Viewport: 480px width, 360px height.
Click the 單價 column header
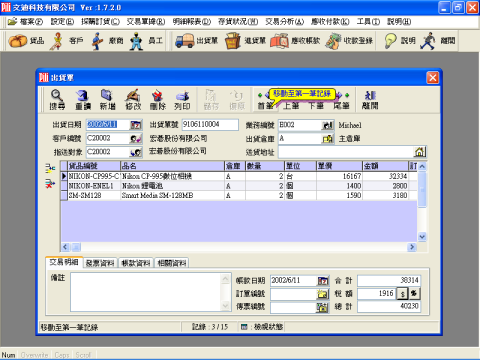[339, 166]
